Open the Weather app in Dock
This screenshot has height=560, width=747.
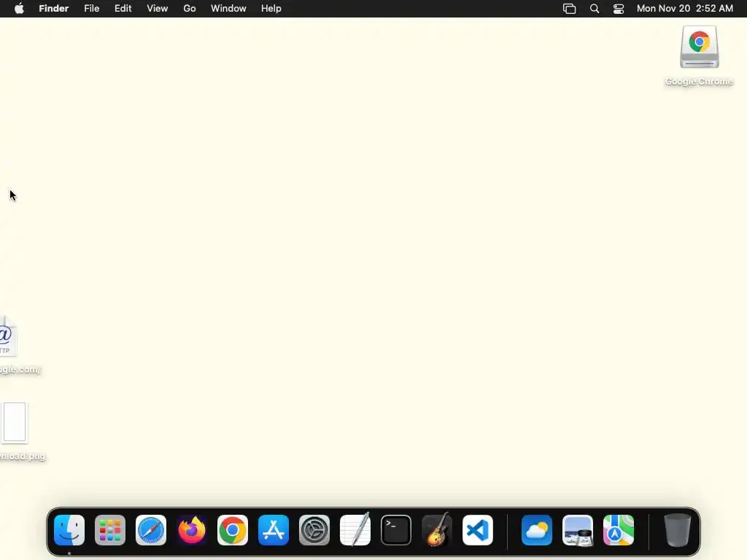[x=537, y=530]
